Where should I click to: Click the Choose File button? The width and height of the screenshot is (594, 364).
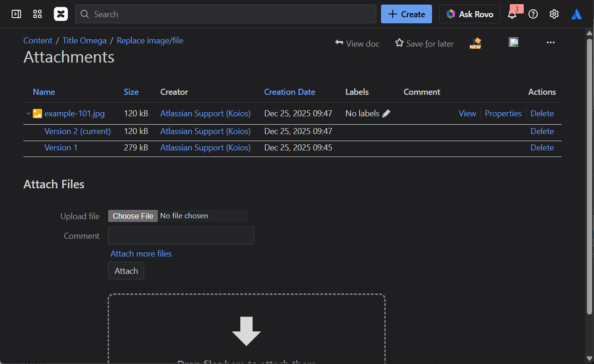pos(133,216)
